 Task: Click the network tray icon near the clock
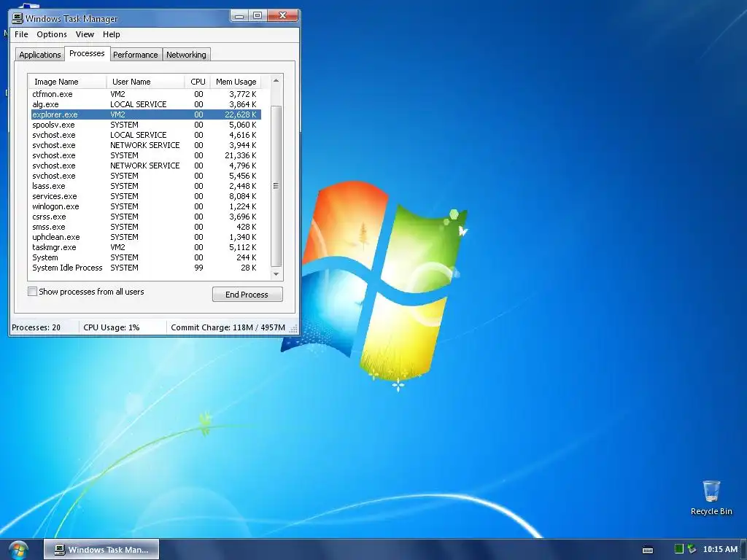(692, 549)
